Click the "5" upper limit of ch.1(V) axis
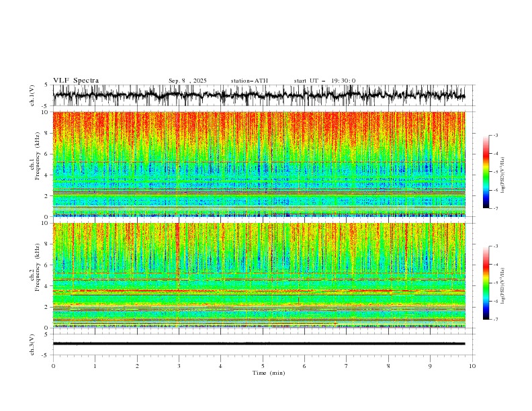The image size is (532, 411). (x=46, y=85)
